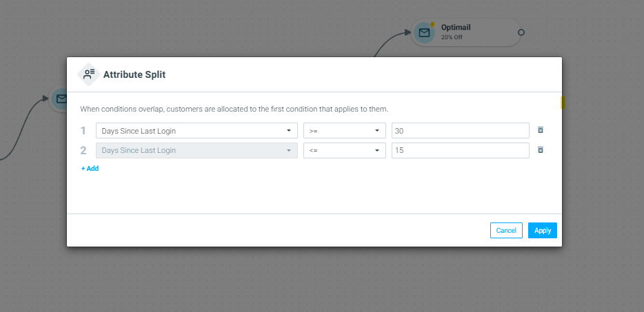Add a new condition with + Add
Screen dimensions: 644x312
[90, 168]
